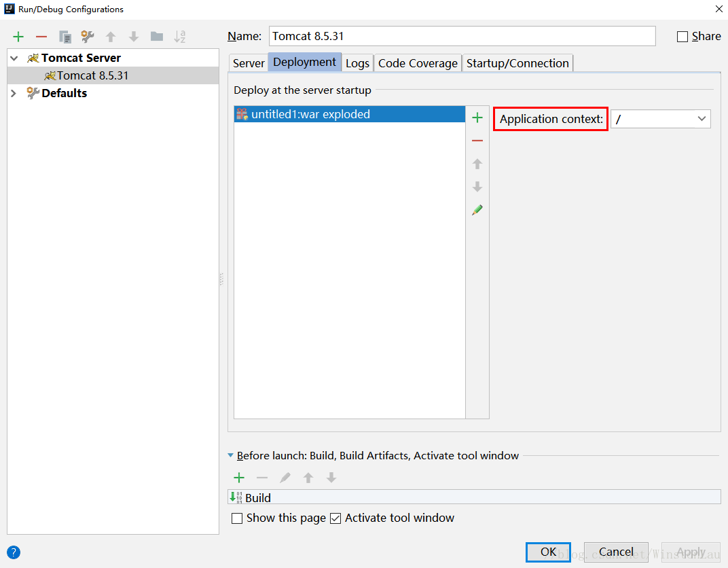Click the Defaults wrench icon in tree
The image size is (728, 568).
[x=33, y=93]
